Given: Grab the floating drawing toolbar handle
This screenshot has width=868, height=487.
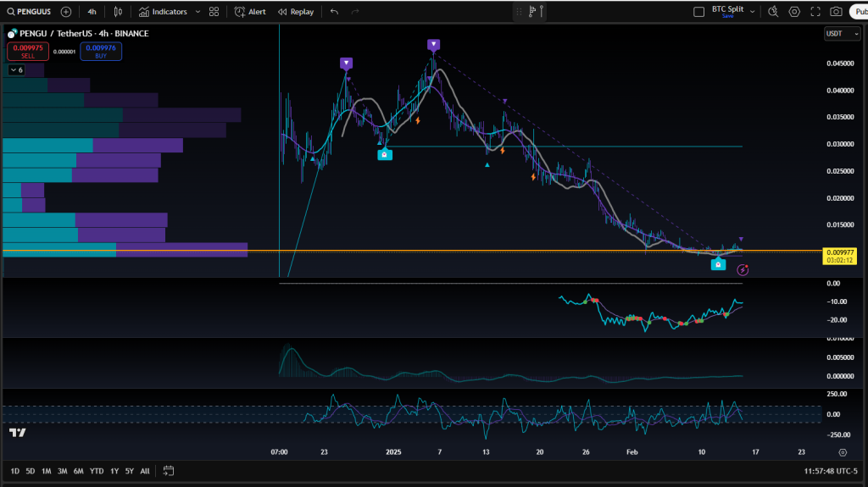Looking at the screenshot, I should click(519, 11).
